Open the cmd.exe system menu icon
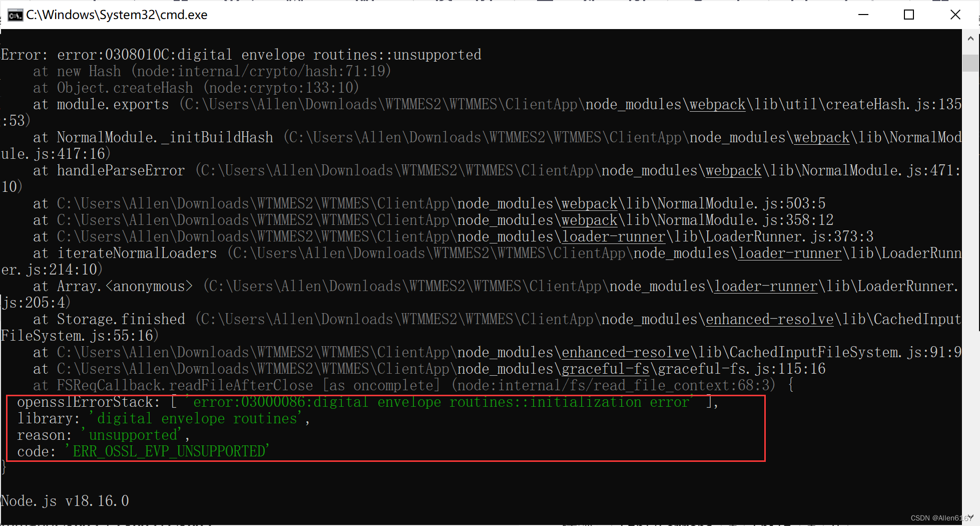980x526 pixels. [x=15, y=15]
